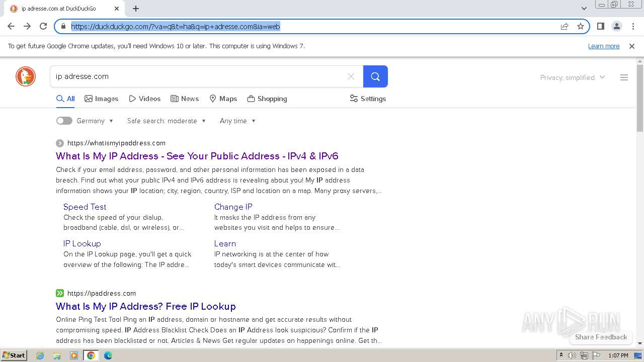Open Windows Media Player from the taskbar
Viewport: 644px width, 362px height.
point(74,355)
